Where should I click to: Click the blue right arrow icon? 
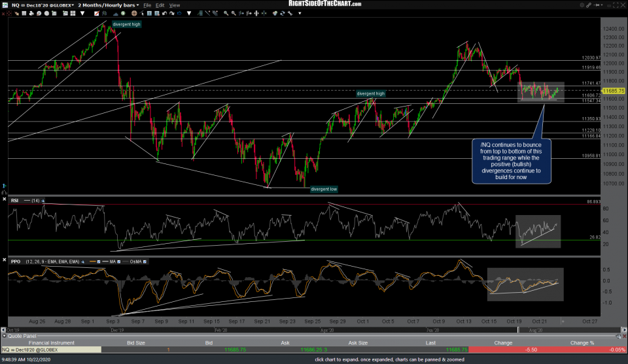[179, 13]
